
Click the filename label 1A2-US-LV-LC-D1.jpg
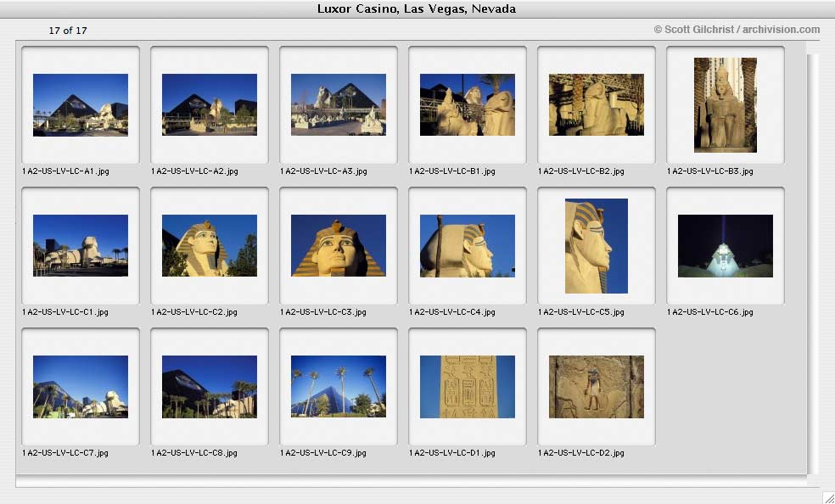[x=452, y=453]
